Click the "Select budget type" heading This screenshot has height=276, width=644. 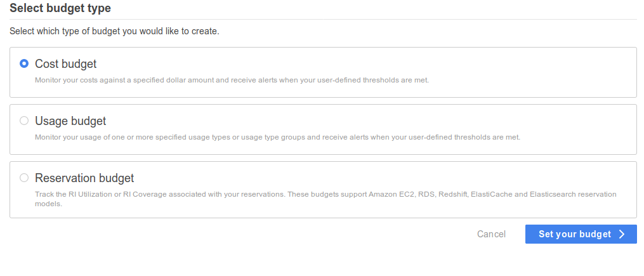[x=60, y=8]
